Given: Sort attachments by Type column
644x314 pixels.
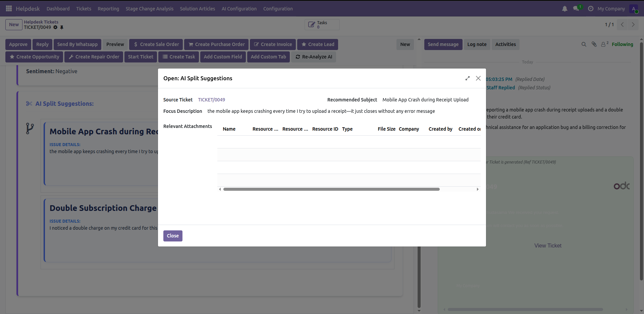Looking at the screenshot, I should tap(347, 129).
